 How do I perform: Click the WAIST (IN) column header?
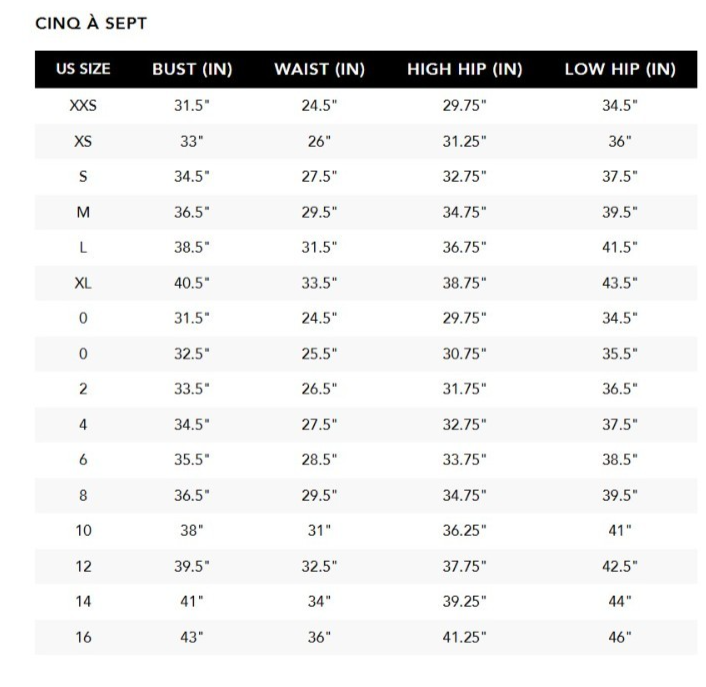click(319, 70)
